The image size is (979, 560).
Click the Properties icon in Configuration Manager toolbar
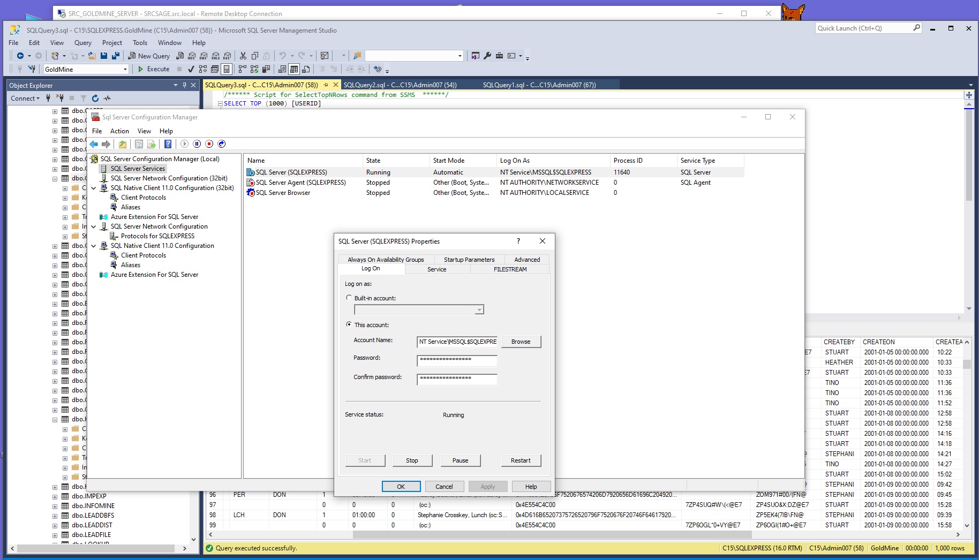(139, 144)
